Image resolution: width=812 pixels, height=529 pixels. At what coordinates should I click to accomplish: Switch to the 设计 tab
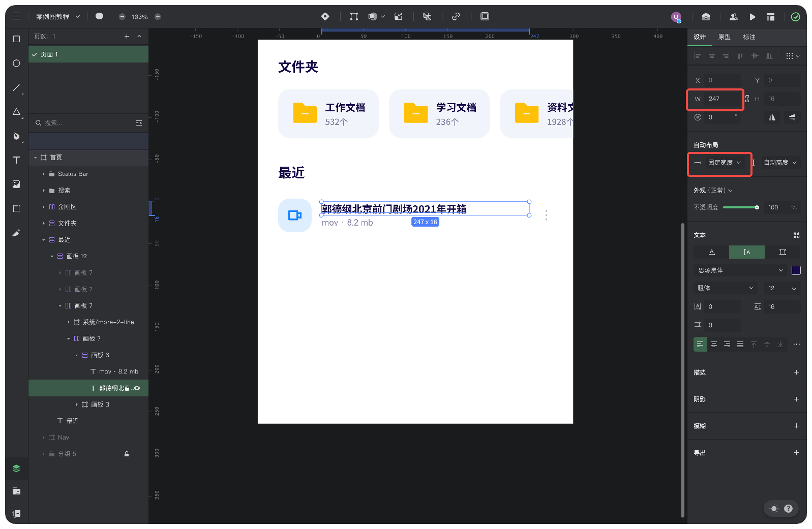[x=700, y=37]
